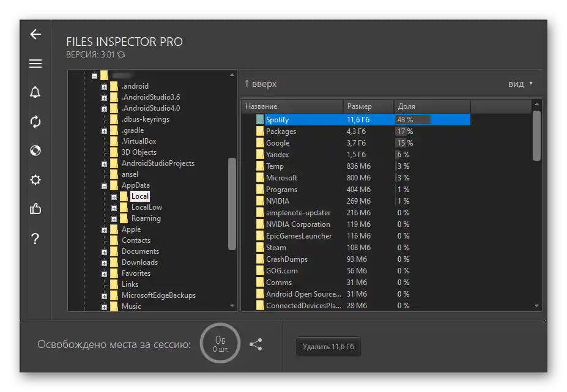Sort by Размер column header
Viewport: 567px width, 392px height.
[368, 106]
